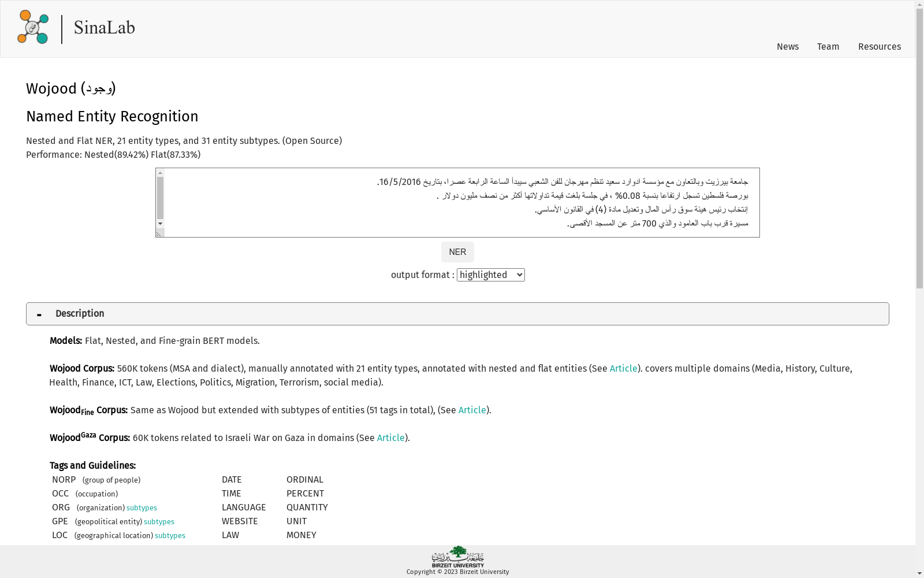Click the DATE tag text
The height and width of the screenshot is (578, 924).
pos(232,480)
